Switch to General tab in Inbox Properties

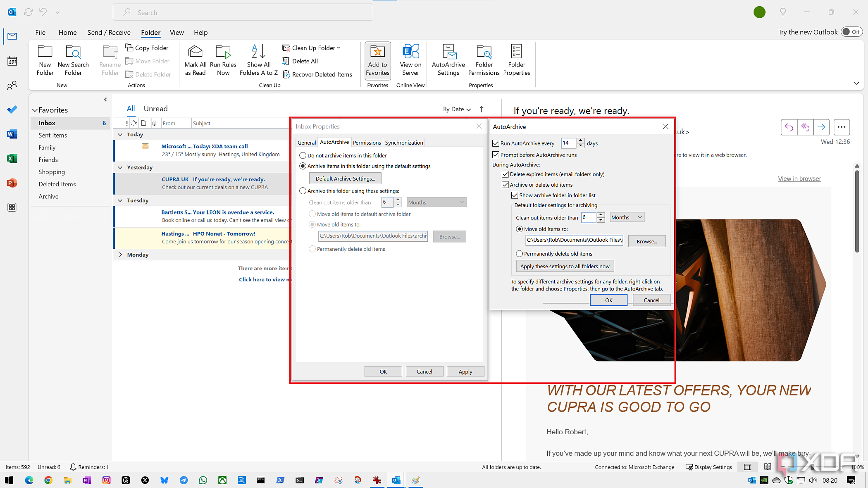click(307, 143)
